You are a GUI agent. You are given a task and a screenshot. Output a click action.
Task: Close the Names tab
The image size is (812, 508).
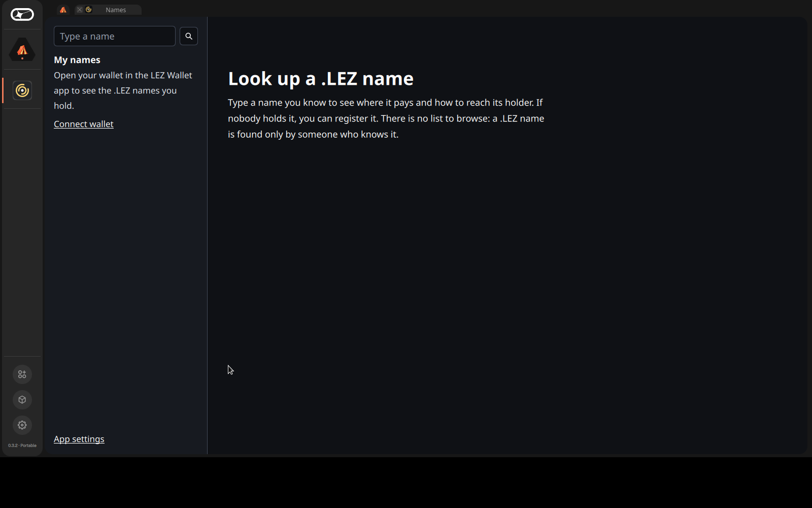[x=80, y=10]
